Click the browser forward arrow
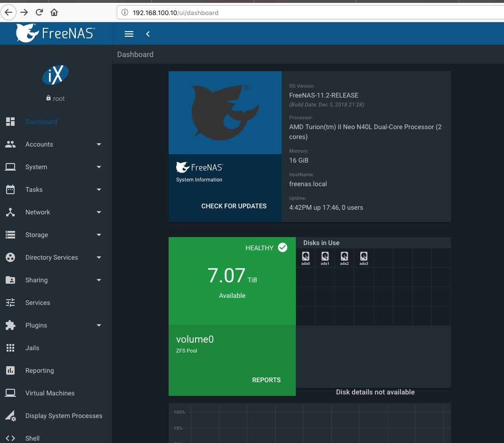The height and width of the screenshot is (443, 504). (24, 13)
